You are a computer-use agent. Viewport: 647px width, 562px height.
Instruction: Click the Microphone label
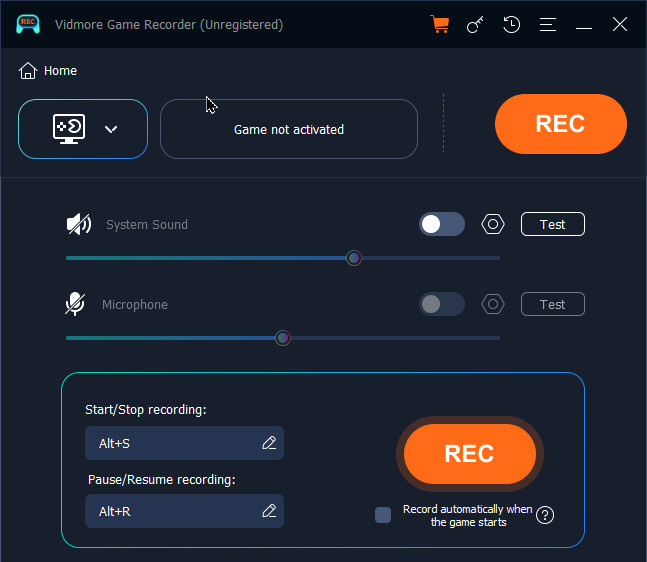tap(135, 305)
